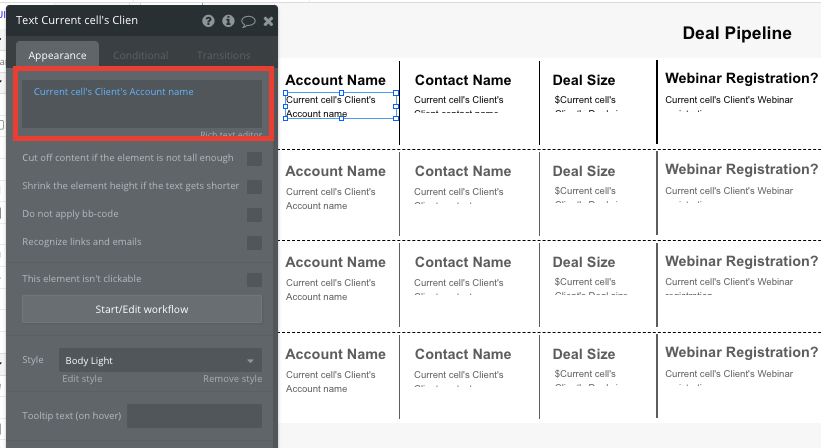Select second row Current cell's Client's Account name text
Screen dimensions: 821x448
click(330, 198)
